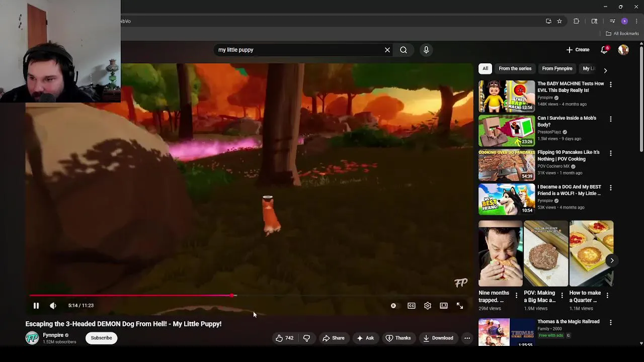Show next Shorts with arrow
This screenshot has height=362, width=644.
(x=612, y=260)
